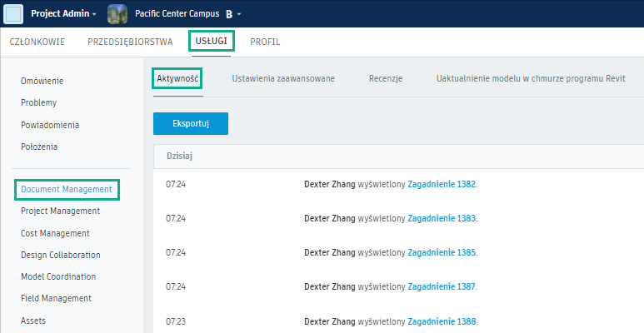The height and width of the screenshot is (333, 644).
Task: Open the Przedsiębiorstwa tab
Action: point(130,41)
